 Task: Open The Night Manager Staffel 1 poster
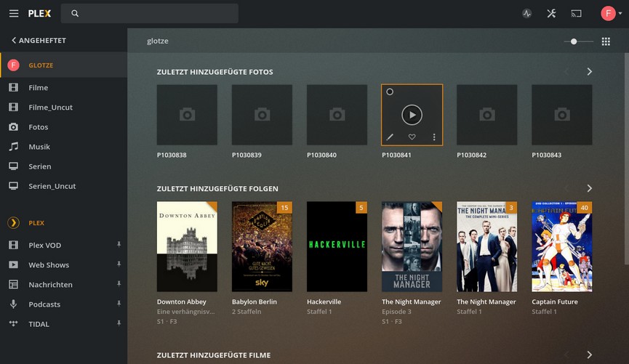[x=487, y=246]
